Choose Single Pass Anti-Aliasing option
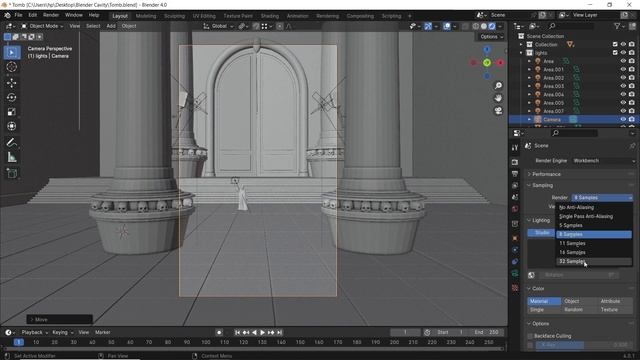 pyautogui.click(x=594, y=216)
